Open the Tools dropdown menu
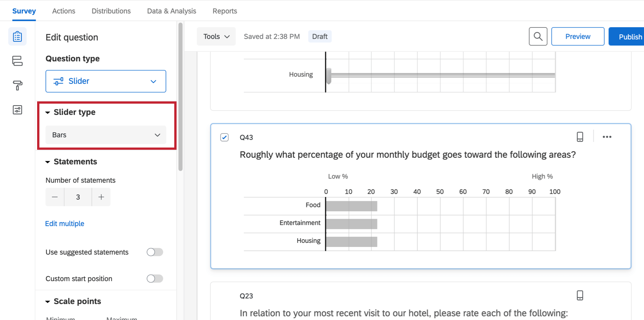Image resolution: width=644 pixels, height=320 pixels. 216,37
